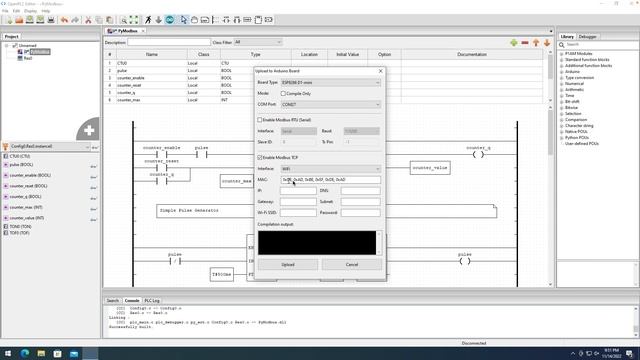This screenshot has width=640, height=360.
Task: Open the Help menu
Action: 46,11
